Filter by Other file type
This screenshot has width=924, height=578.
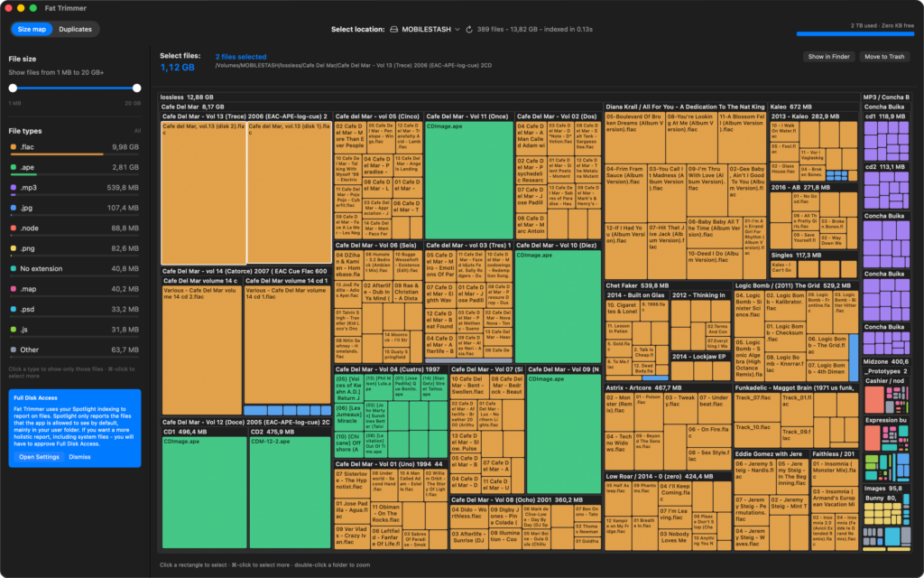(74, 350)
